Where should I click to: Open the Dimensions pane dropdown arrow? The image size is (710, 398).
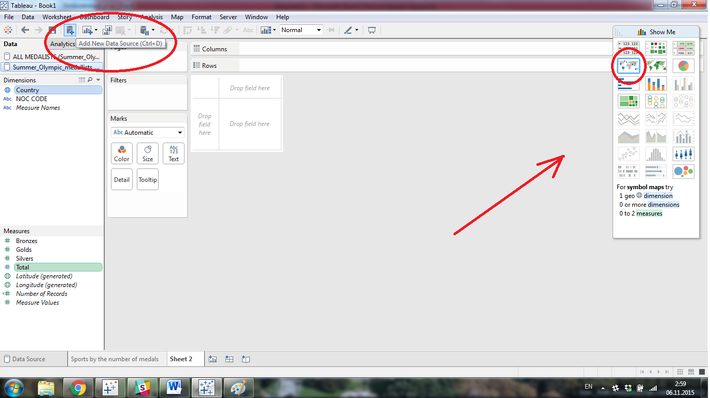coord(98,80)
